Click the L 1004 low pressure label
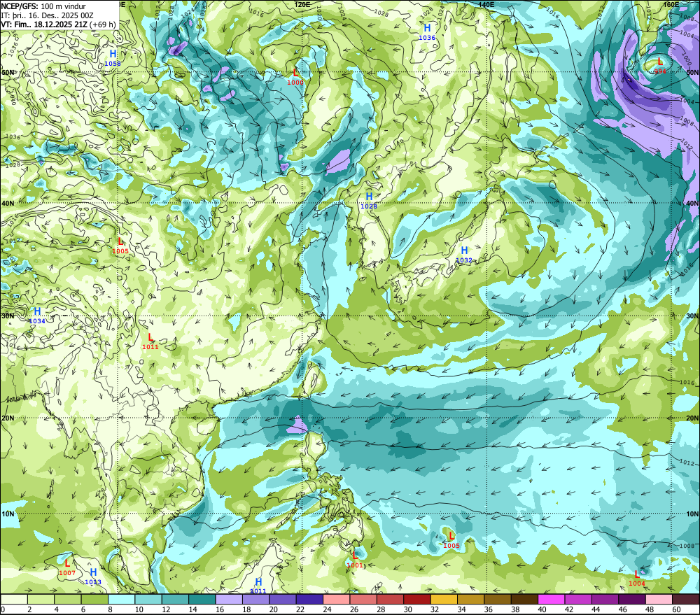 pos(636,579)
